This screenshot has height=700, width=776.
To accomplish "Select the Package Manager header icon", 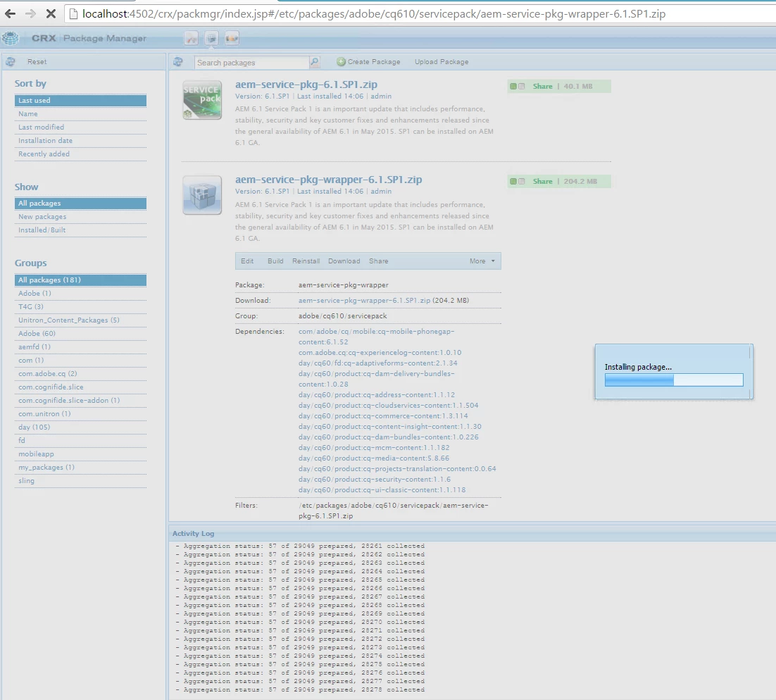I will coord(211,38).
